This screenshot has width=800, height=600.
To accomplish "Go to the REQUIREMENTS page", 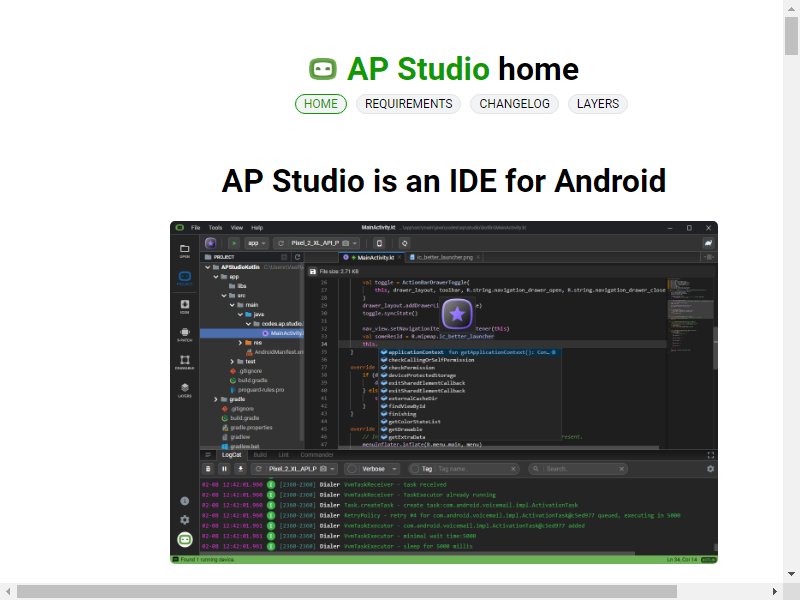I will pos(409,104).
